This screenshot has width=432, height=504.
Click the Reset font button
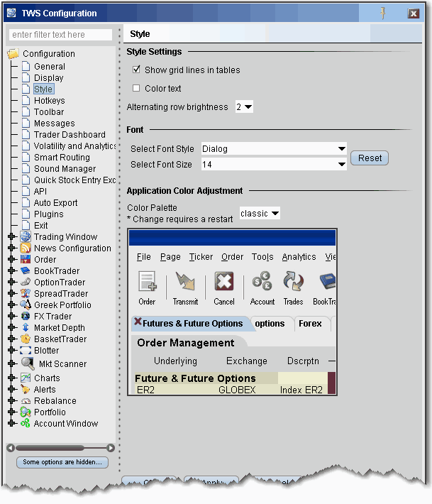point(370,158)
